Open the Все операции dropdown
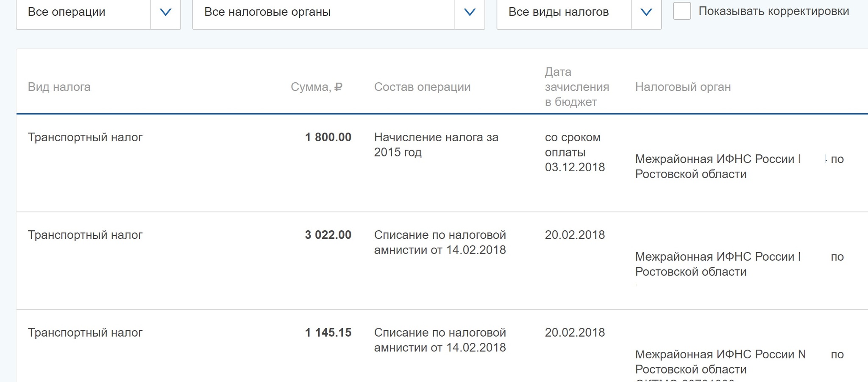Viewport: 868px width, 382px height. pyautogui.click(x=83, y=13)
